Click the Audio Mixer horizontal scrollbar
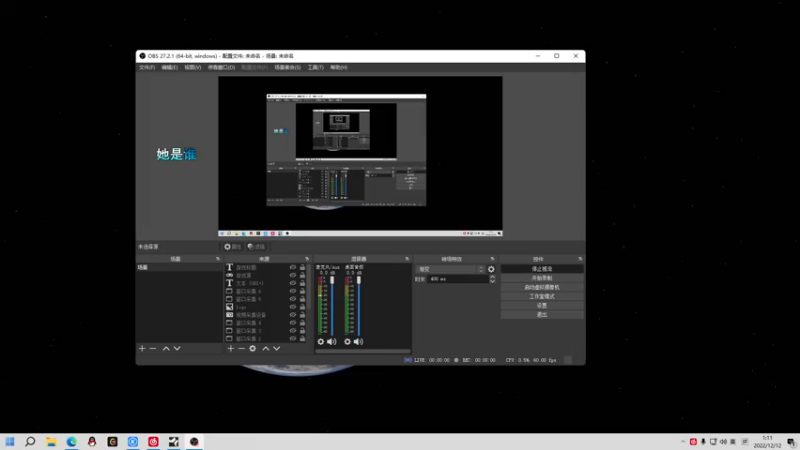 (x=362, y=351)
